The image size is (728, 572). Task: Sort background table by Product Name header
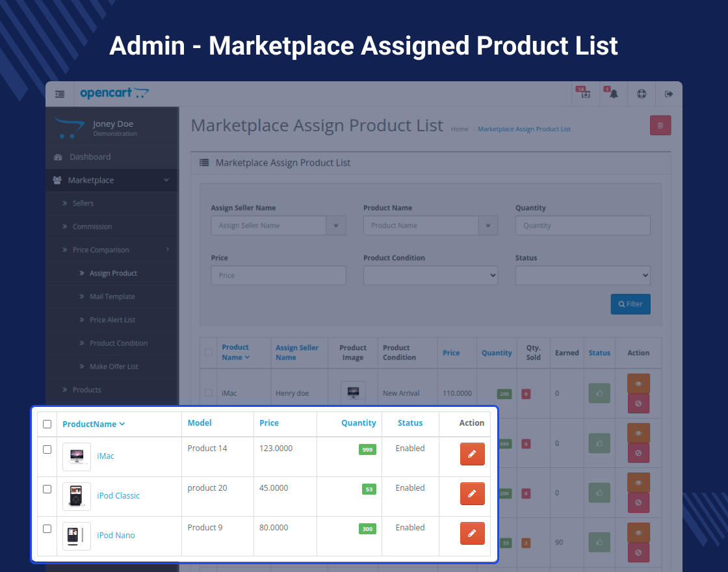click(x=236, y=352)
